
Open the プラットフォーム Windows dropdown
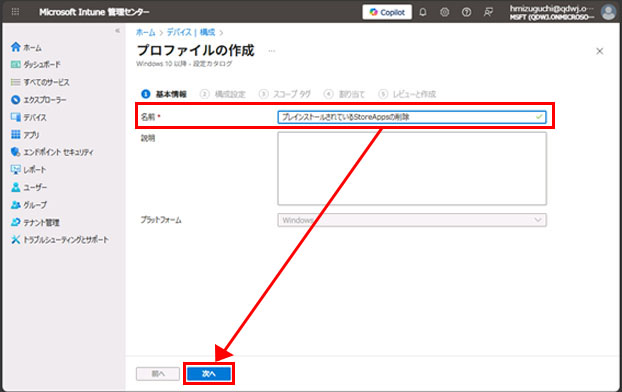(x=412, y=220)
